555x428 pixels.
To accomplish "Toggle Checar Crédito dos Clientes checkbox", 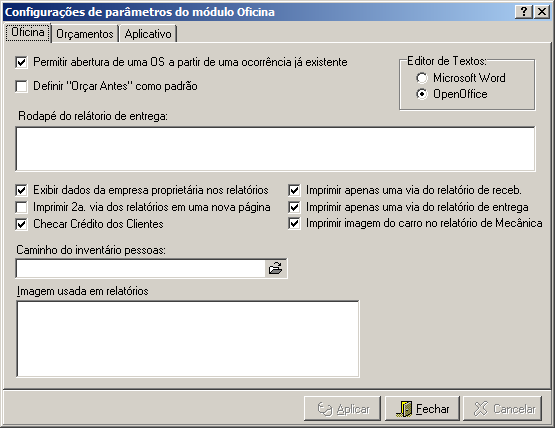I will click(x=21, y=224).
